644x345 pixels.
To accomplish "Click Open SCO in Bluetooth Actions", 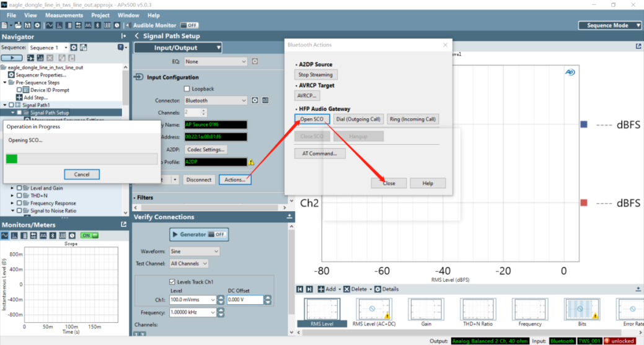I will tap(312, 120).
